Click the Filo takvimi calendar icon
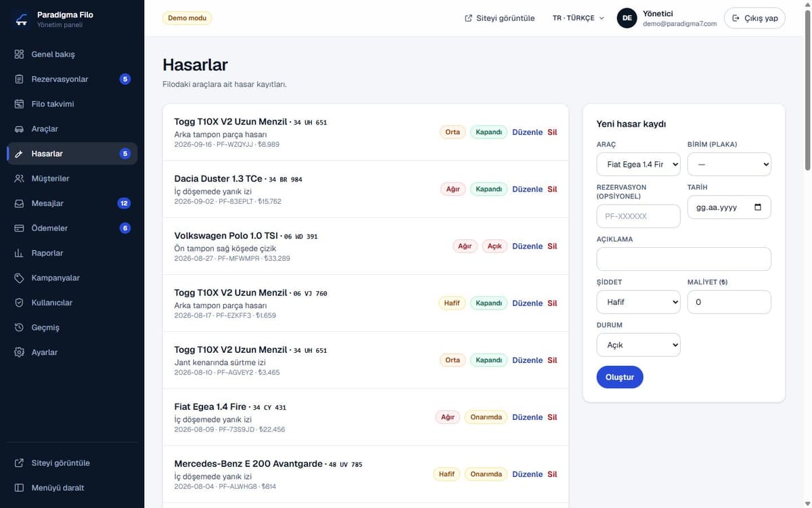The image size is (812, 508). click(x=19, y=104)
